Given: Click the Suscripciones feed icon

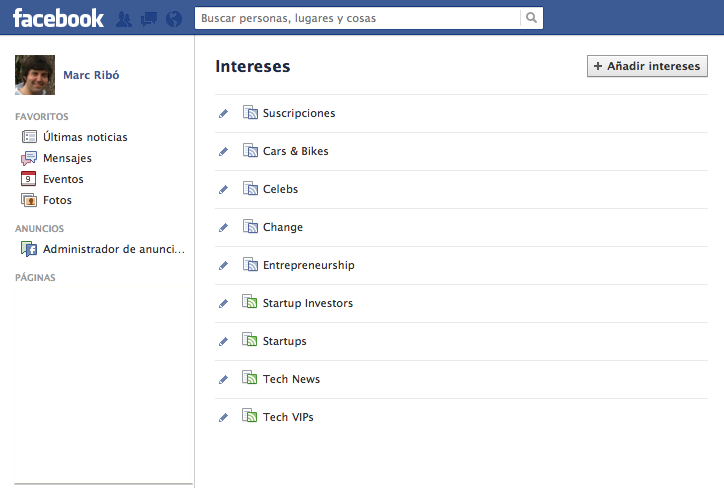Looking at the screenshot, I should (x=250, y=112).
